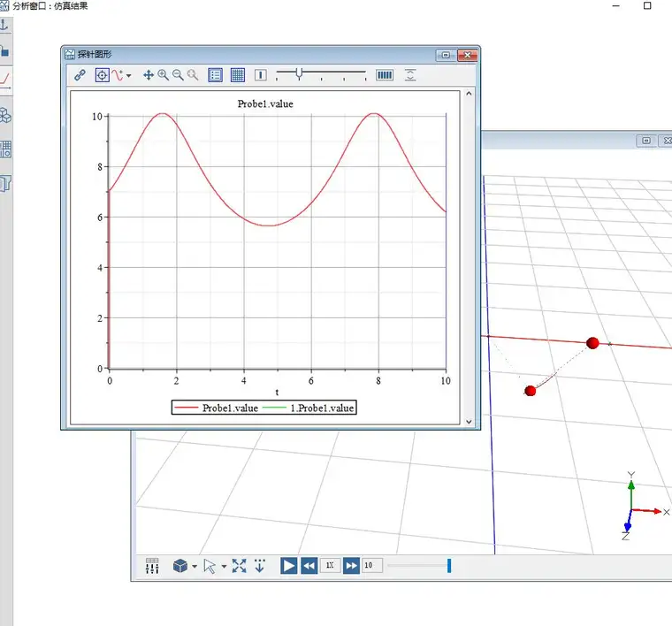Click the 1X playback speed field
The image size is (672, 626).
330,566
